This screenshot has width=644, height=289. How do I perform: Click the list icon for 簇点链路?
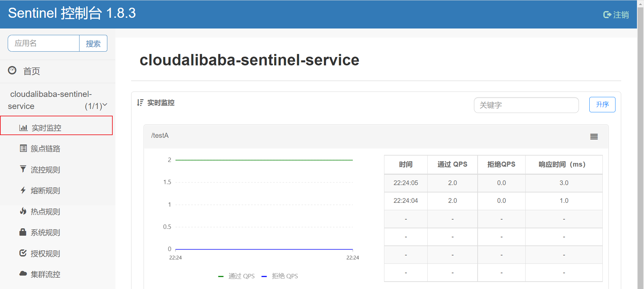pyautogui.click(x=23, y=149)
